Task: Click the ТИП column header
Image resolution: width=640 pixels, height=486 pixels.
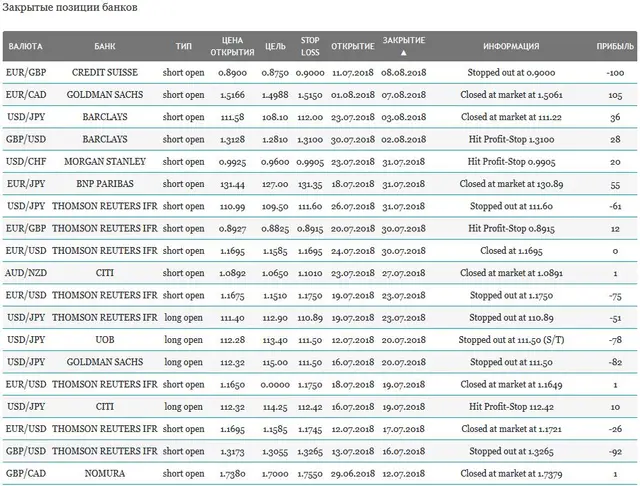Action: tap(184, 46)
